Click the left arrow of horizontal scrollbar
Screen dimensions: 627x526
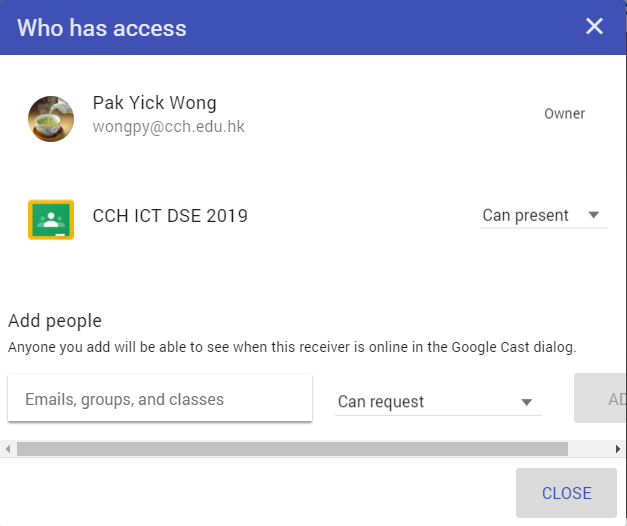7,449
